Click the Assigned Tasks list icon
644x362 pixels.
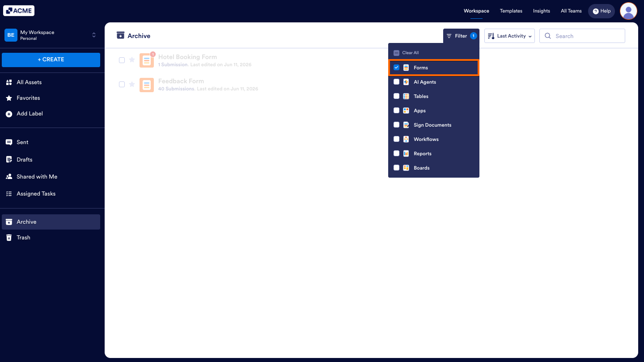(x=9, y=194)
